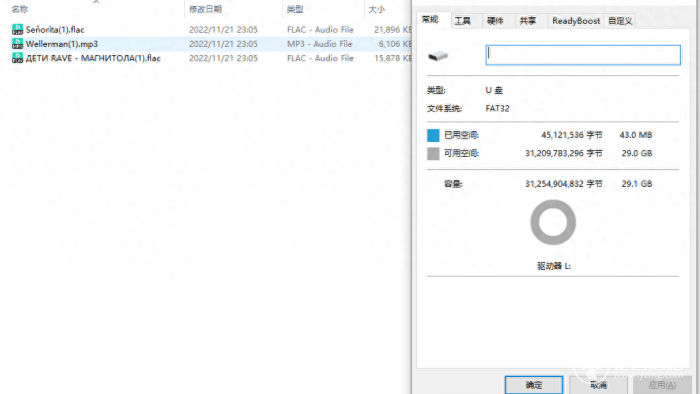Click the ДЕТИ RAVE flac file icon
700x394 pixels.
[17, 58]
